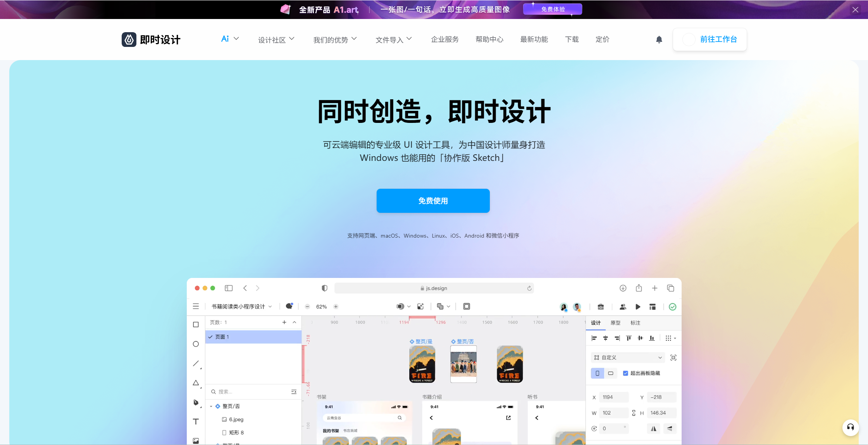Zoom in with plus button
This screenshot has height=445, width=868.
[x=336, y=307]
